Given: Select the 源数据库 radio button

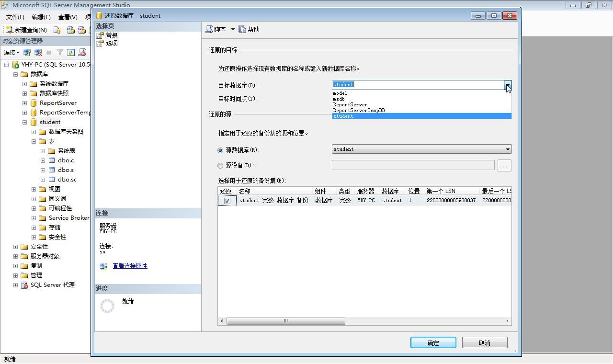Looking at the screenshot, I should pos(220,150).
